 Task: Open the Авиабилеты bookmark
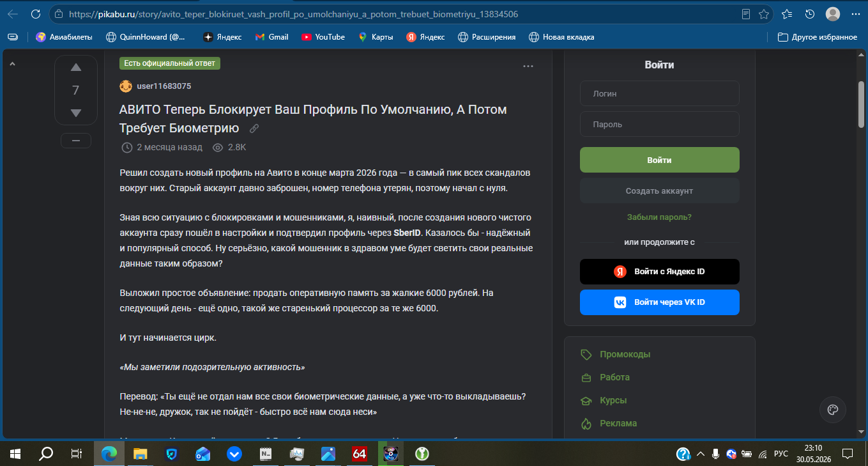[64, 37]
